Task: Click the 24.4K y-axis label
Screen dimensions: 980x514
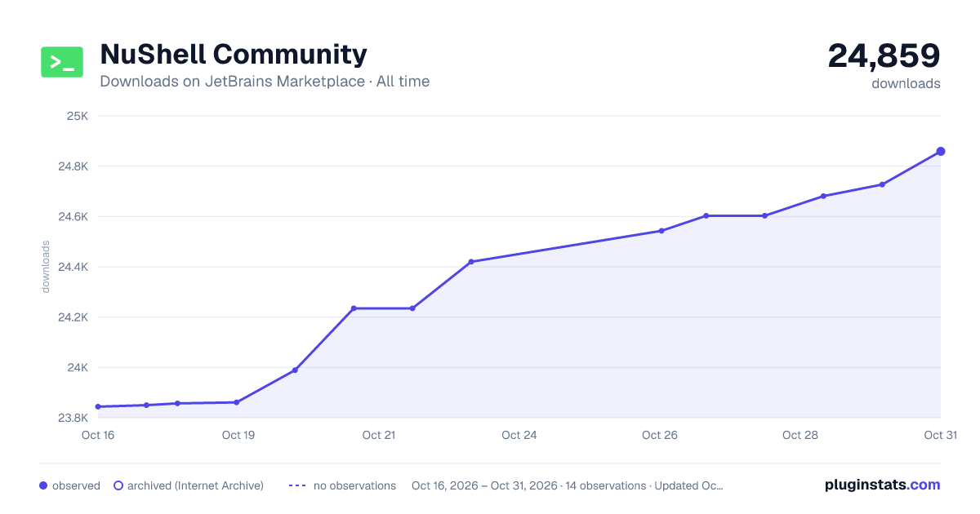Action: pyautogui.click(x=72, y=267)
